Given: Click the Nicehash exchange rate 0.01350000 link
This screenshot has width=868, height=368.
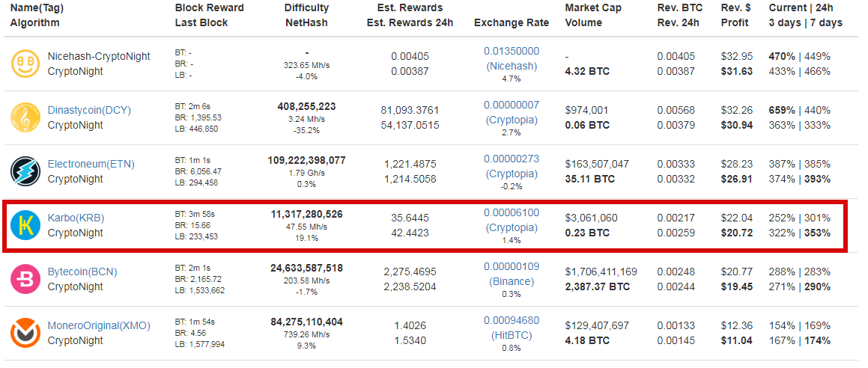Looking at the screenshot, I should pyautogui.click(x=512, y=52).
